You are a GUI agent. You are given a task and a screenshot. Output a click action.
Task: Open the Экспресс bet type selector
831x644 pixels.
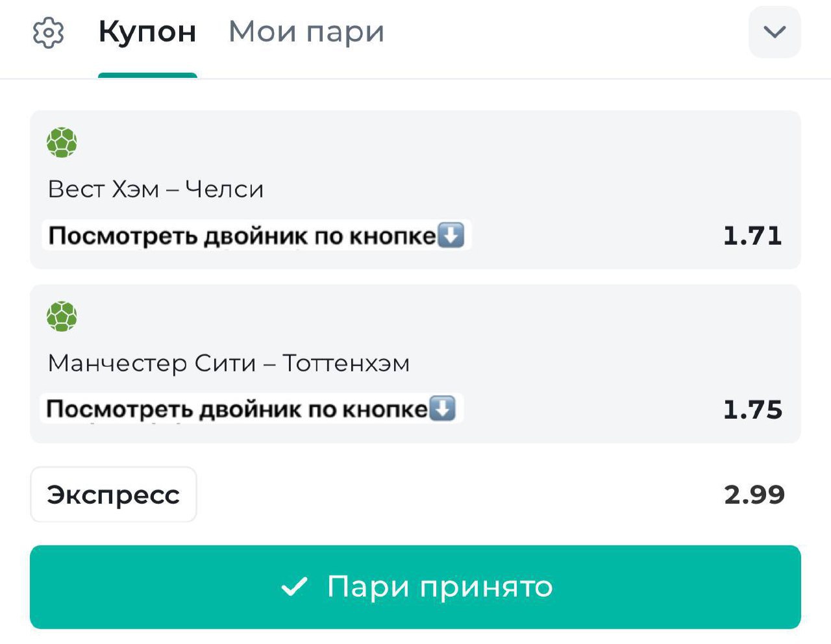[x=114, y=495]
